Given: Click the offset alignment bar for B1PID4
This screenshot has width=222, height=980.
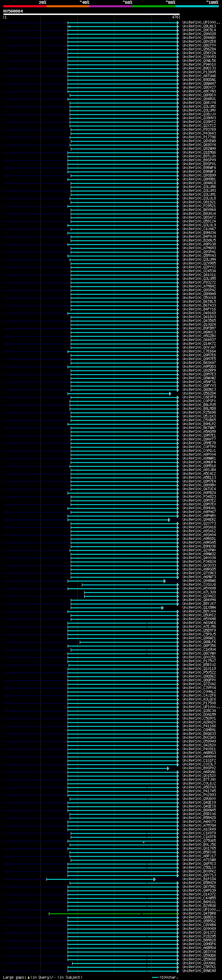Looking at the screenshot, I should (x=101, y=880).
